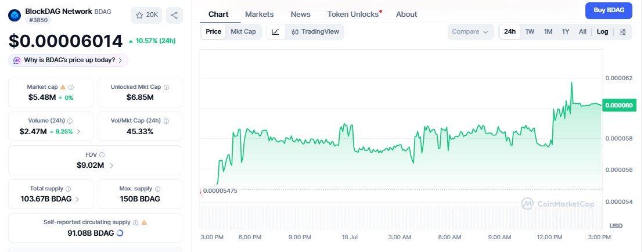This screenshot has width=644, height=252.
Task: Set chart range to 1Y
Action: (x=566, y=31)
